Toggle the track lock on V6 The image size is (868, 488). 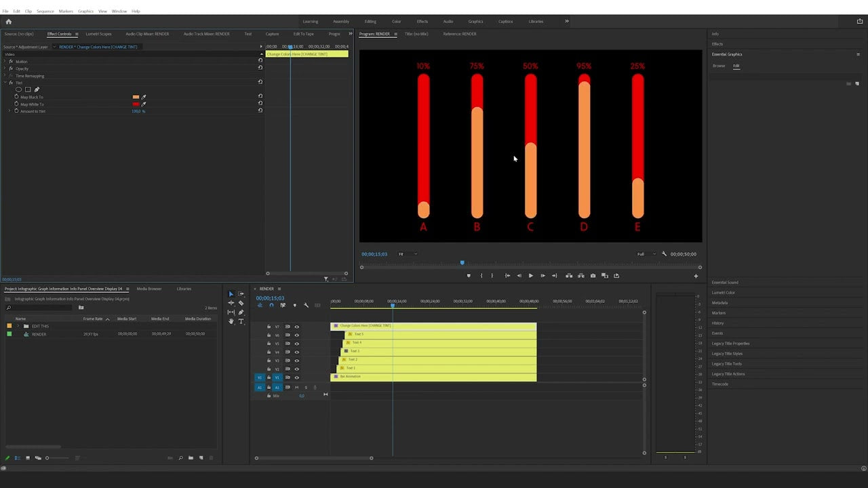click(x=269, y=335)
